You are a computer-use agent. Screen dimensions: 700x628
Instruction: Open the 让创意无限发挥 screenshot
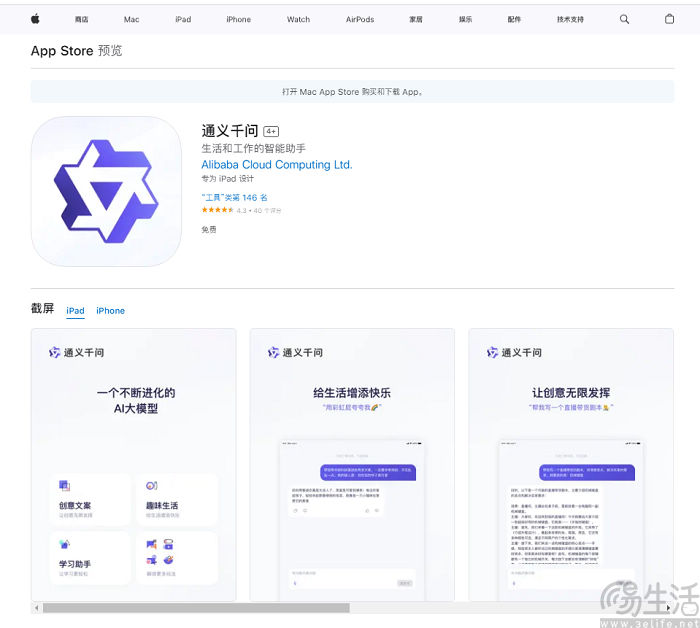tap(571, 465)
